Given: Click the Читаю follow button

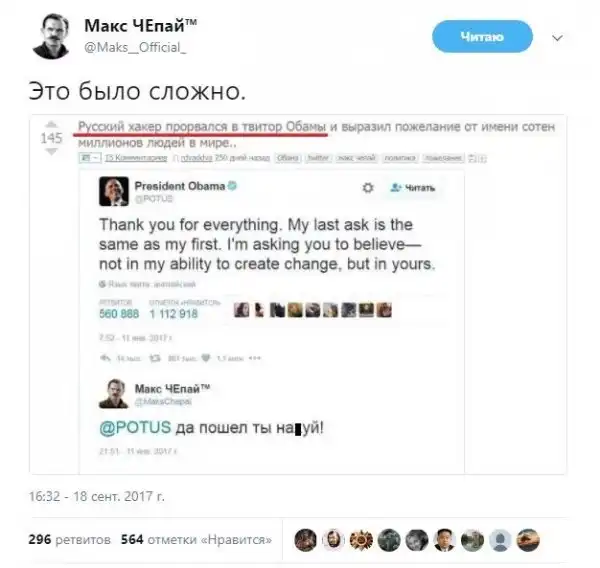Looking at the screenshot, I should coord(482,37).
